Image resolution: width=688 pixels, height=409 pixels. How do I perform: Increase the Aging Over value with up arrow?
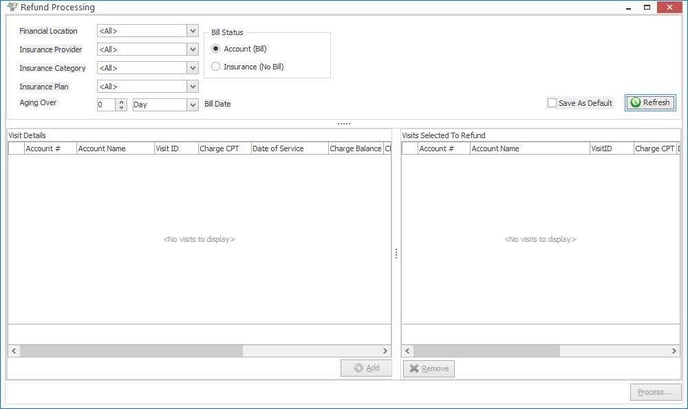tap(122, 101)
